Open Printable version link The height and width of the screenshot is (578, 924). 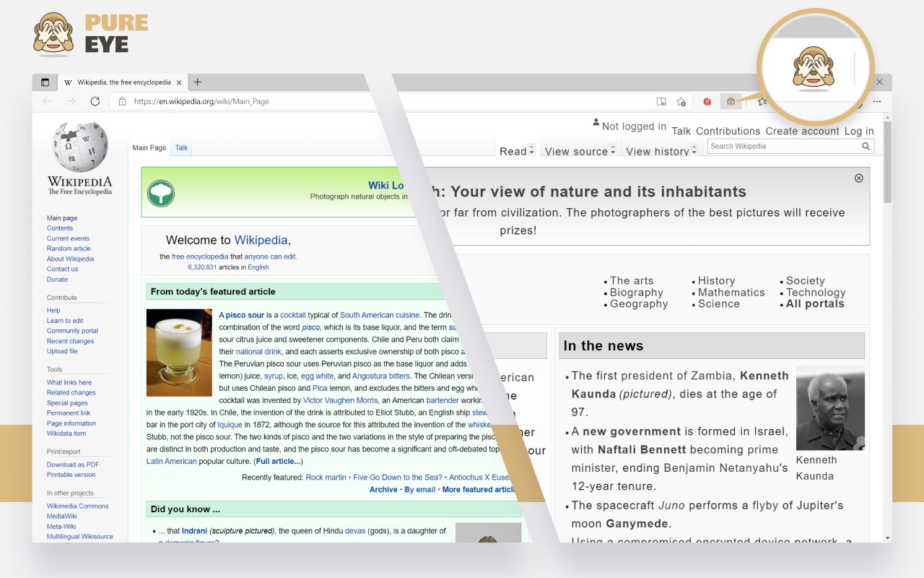tap(71, 475)
